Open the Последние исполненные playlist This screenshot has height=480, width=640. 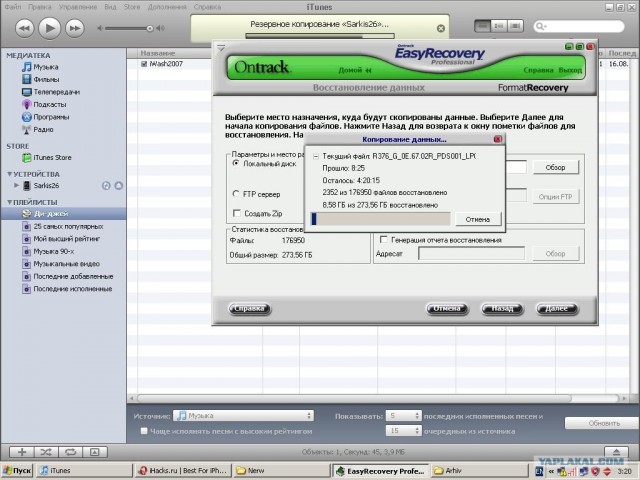click(x=72, y=289)
